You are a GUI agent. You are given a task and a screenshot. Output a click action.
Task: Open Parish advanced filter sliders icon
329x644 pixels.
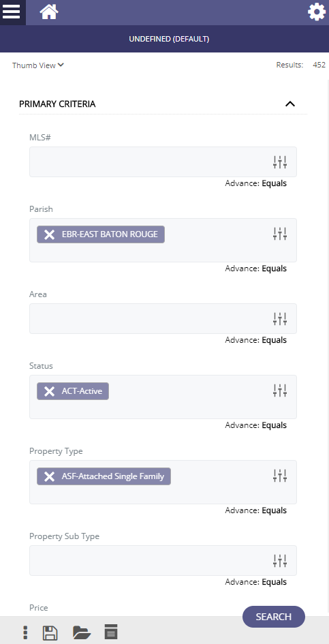tap(280, 234)
